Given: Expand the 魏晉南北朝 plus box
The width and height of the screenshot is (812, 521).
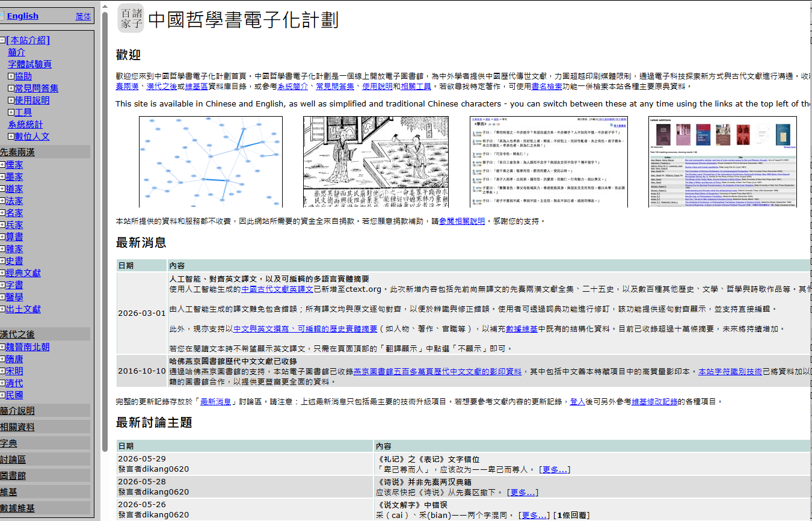Looking at the screenshot, I should (2, 347).
